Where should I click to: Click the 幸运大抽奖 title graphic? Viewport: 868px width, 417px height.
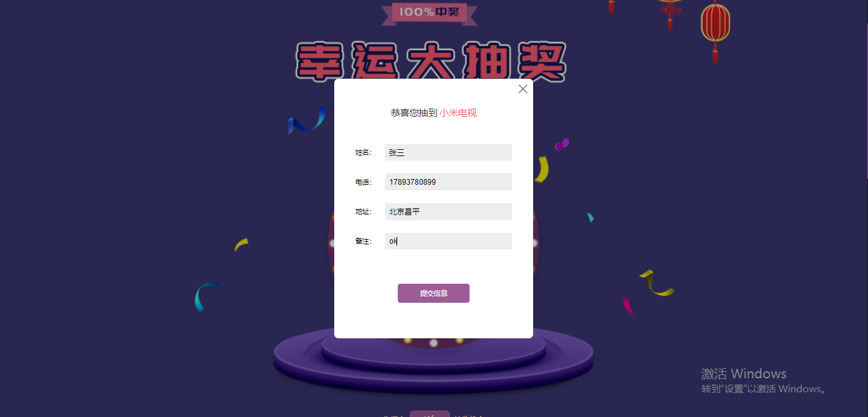(x=431, y=62)
